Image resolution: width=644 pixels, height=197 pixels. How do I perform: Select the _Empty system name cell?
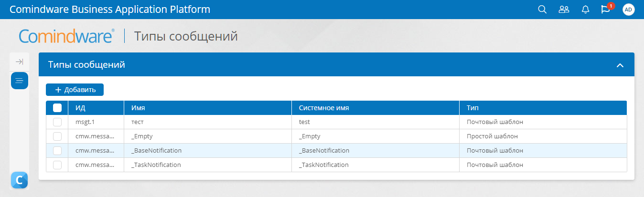[x=376, y=136]
